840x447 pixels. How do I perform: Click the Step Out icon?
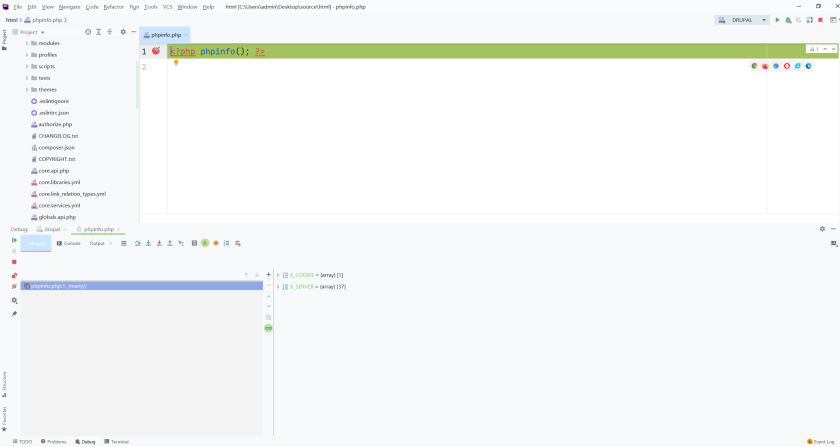(x=170, y=243)
